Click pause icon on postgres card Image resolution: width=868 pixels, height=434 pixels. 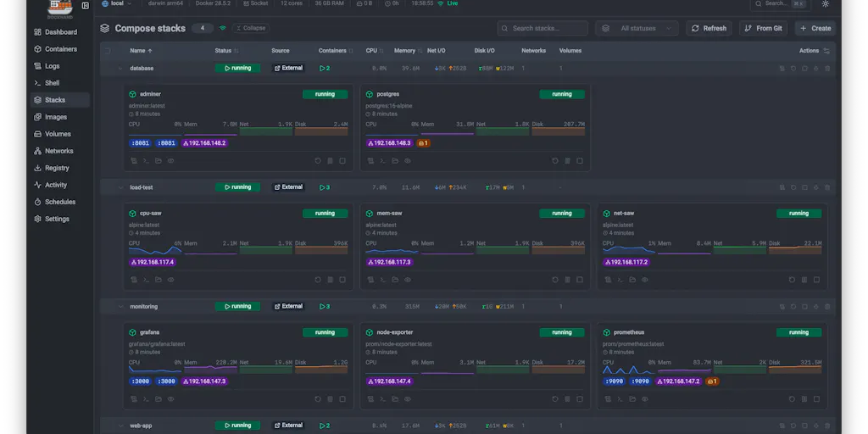point(567,161)
